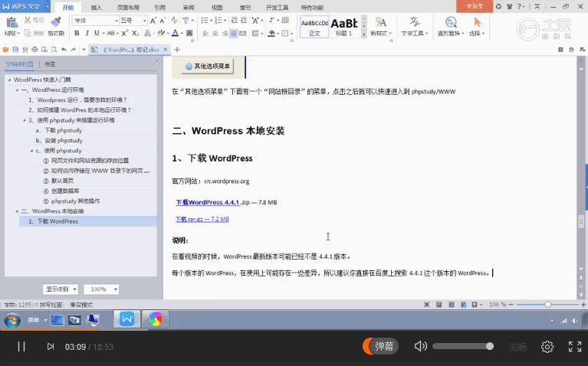Toggle italic formatting
This screenshot has height=366, width=588.
(x=87, y=34)
